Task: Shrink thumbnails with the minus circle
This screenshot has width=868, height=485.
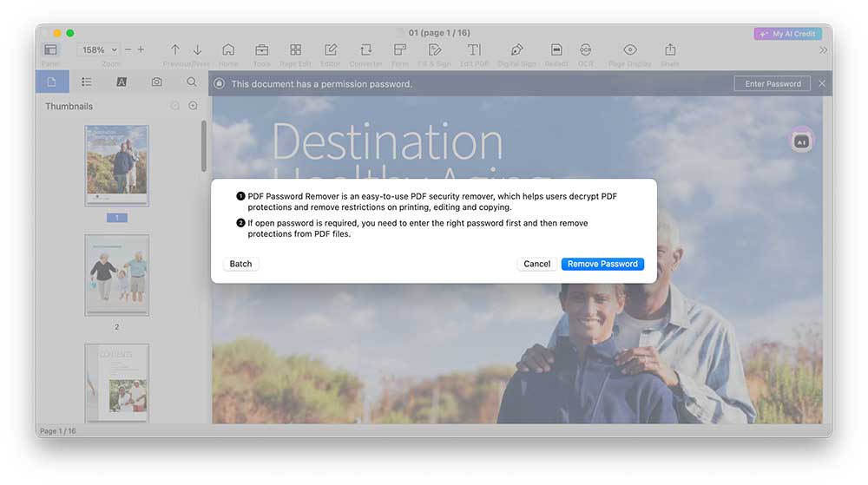Action: [x=175, y=106]
